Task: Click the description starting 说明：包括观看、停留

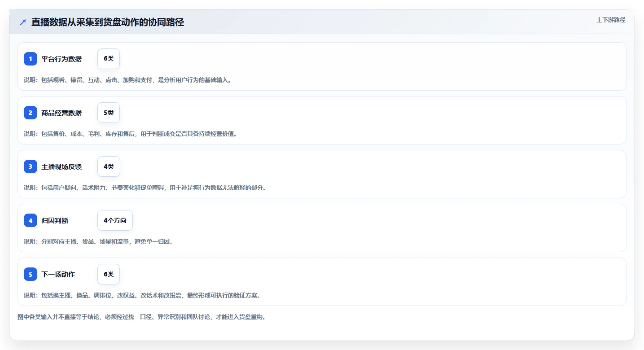Action: tap(127, 80)
